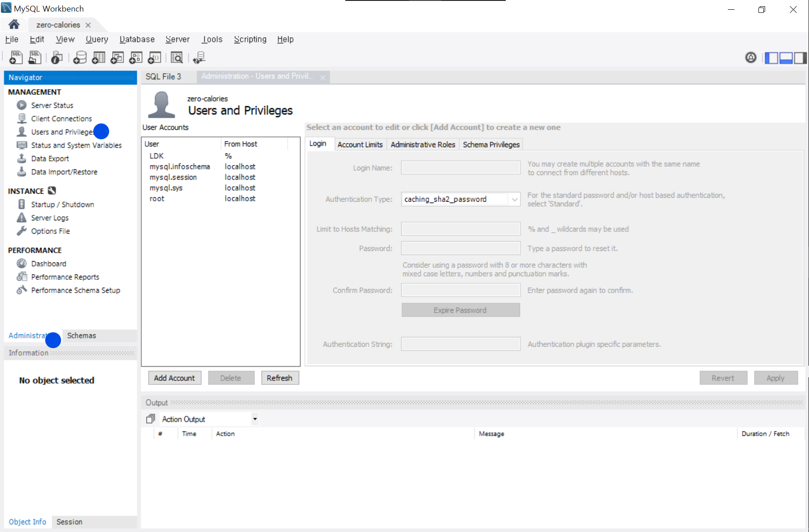Viewport: 809px width, 532px height.
Task: Select the mysql.session user account
Action: [220, 177]
